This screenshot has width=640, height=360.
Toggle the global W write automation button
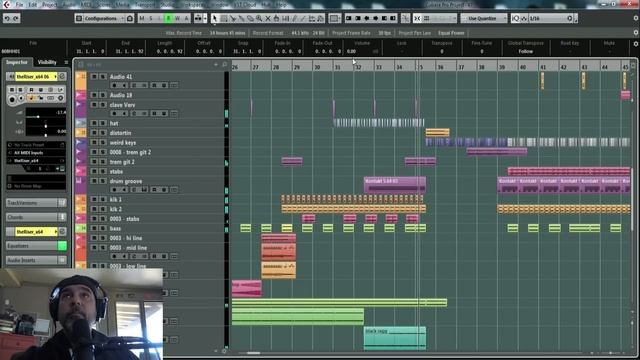pos(177,18)
